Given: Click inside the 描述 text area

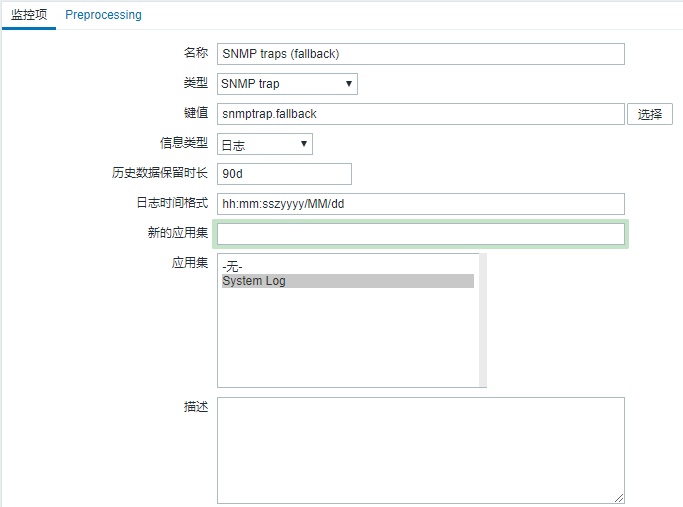Looking at the screenshot, I should pos(421,450).
